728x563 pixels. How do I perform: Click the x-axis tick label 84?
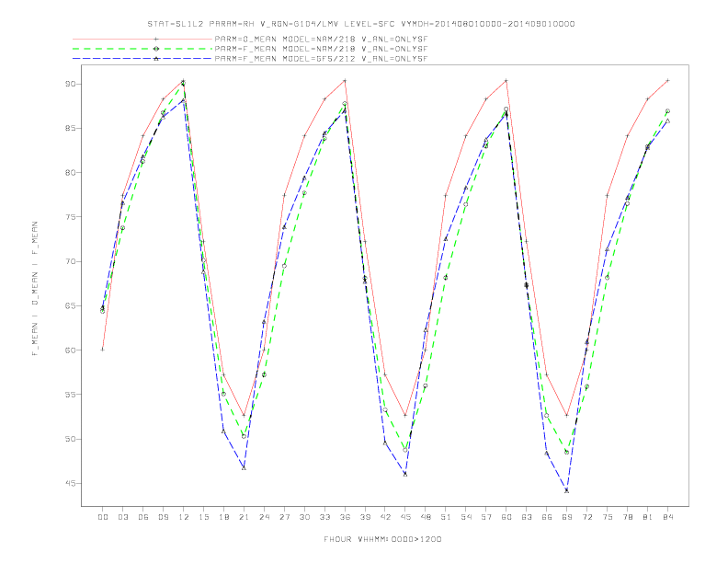click(668, 517)
